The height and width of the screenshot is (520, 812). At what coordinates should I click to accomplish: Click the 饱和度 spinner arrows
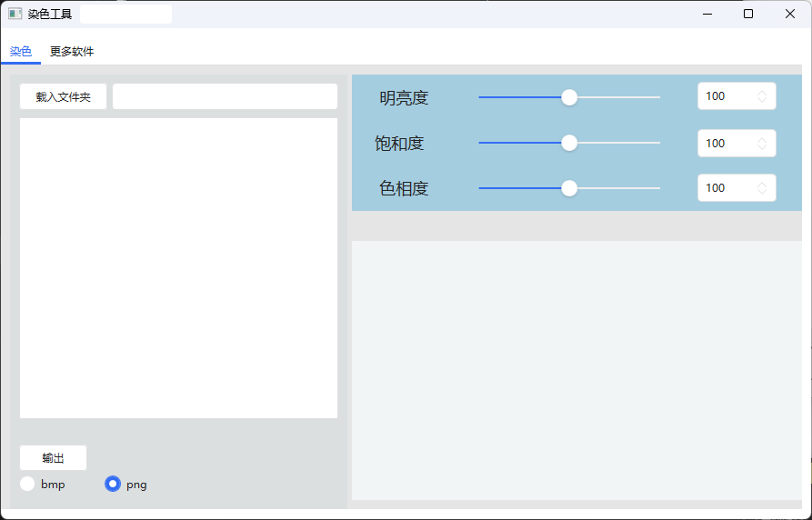(762, 143)
